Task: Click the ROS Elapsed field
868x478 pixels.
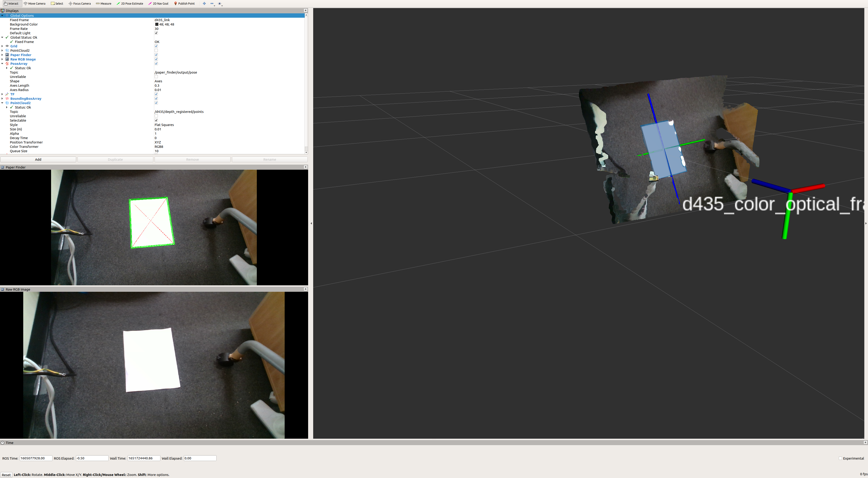Action: (92, 458)
